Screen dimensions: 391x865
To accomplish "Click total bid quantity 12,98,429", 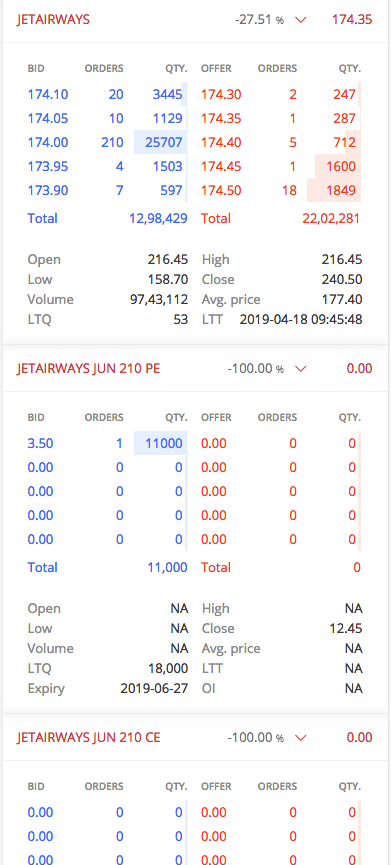I will point(158,218).
